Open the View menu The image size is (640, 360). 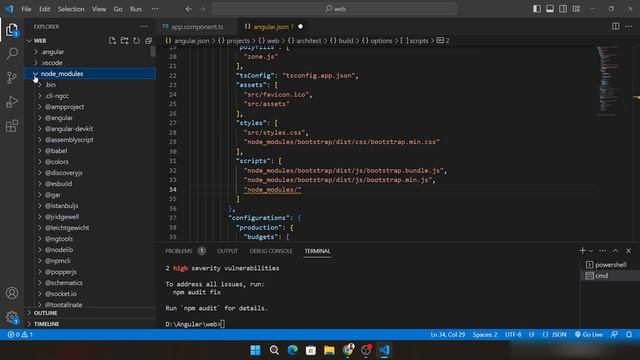[99, 9]
